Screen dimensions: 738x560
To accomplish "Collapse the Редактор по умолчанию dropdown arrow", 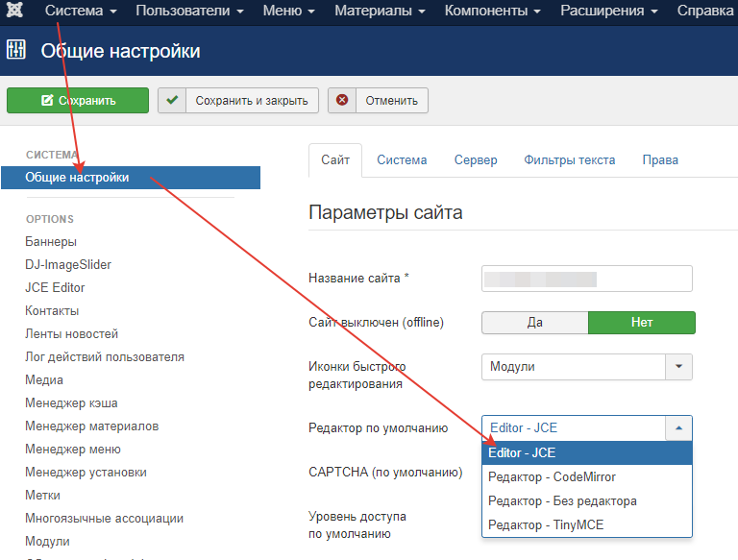I will point(678,428).
